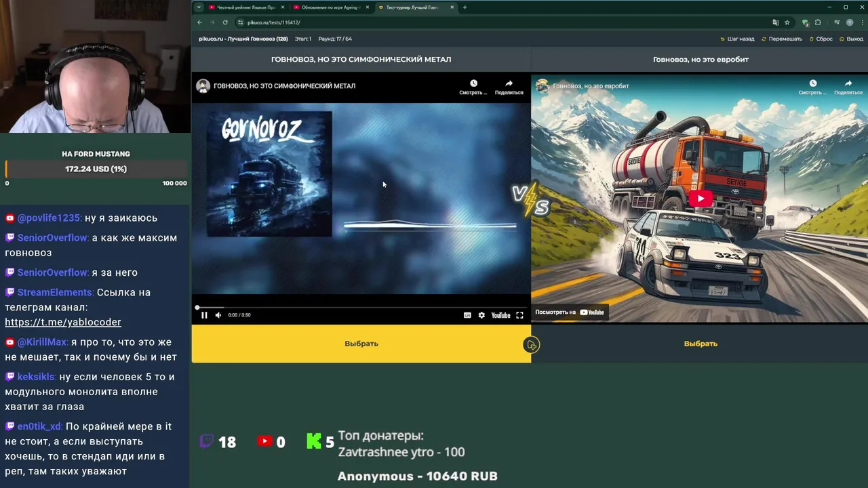Viewport: 868px width, 488px height.
Task: Toggle subtitles on the left video
Action: (x=467, y=315)
